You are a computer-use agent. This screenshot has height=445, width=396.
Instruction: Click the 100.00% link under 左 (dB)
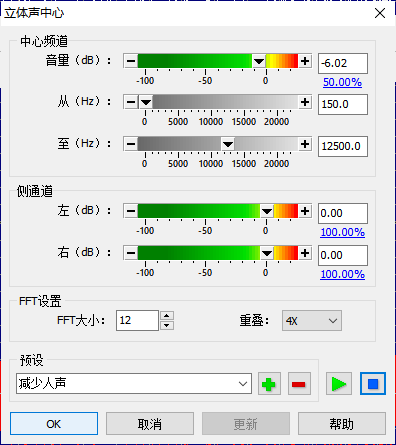(342, 232)
